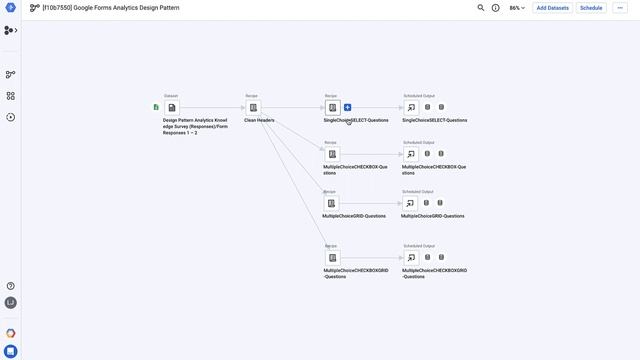Click the green Google Sheets source icon
The width and height of the screenshot is (640, 360).
coord(156,107)
